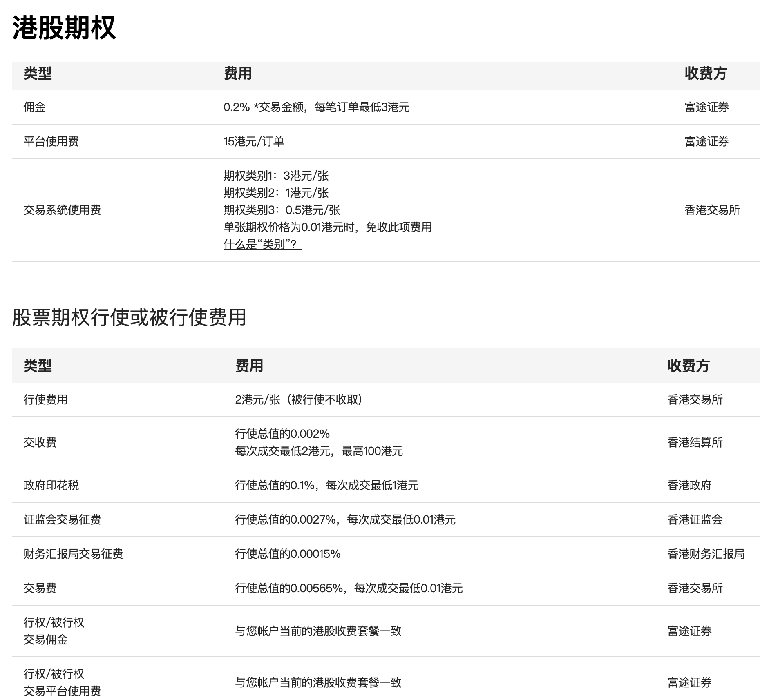
Task: Click 香港结算所 in the 收费方 column
Action: point(695,442)
